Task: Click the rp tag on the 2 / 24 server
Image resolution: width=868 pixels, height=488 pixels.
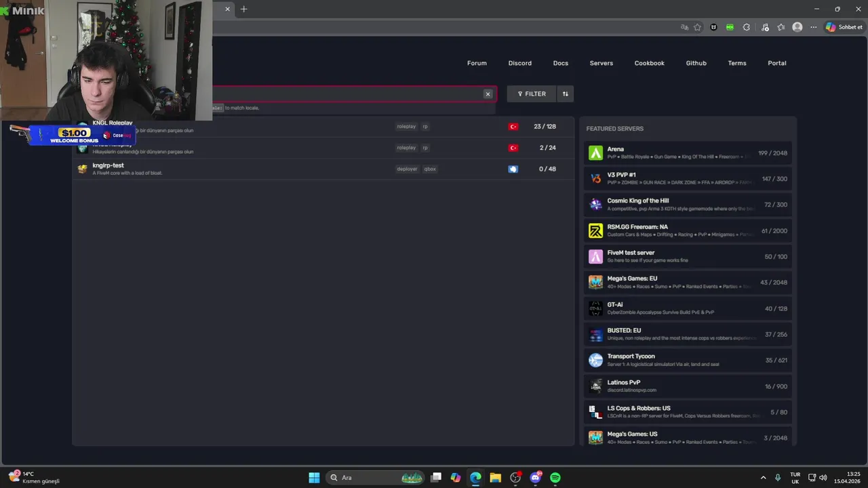Action: point(425,148)
